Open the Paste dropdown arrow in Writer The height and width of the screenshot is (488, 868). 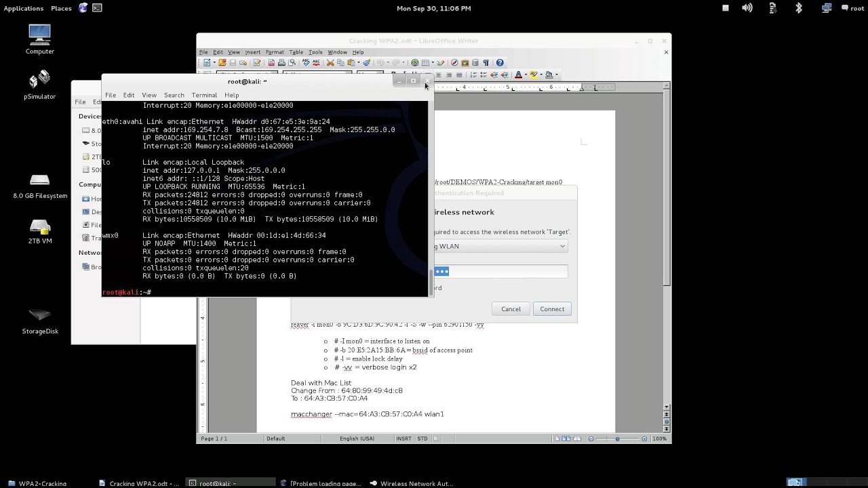click(359, 62)
